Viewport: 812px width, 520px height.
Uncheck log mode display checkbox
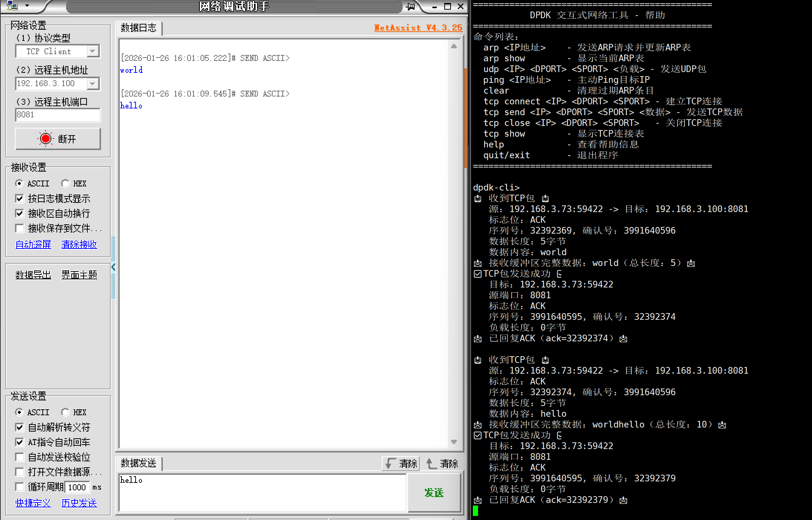click(x=20, y=199)
